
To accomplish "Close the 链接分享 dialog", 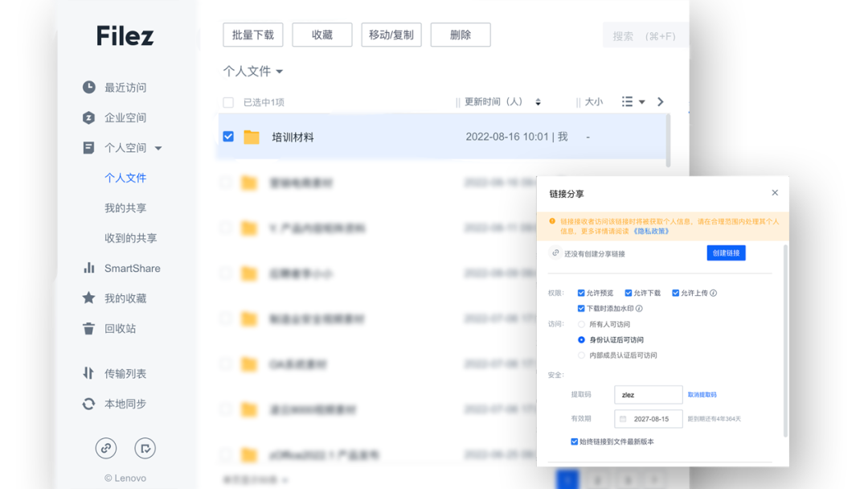I will pos(775,193).
